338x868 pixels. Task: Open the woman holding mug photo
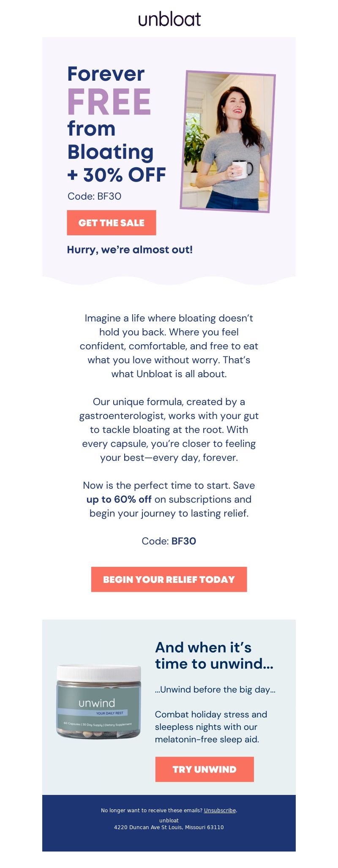pyautogui.click(x=227, y=141)
